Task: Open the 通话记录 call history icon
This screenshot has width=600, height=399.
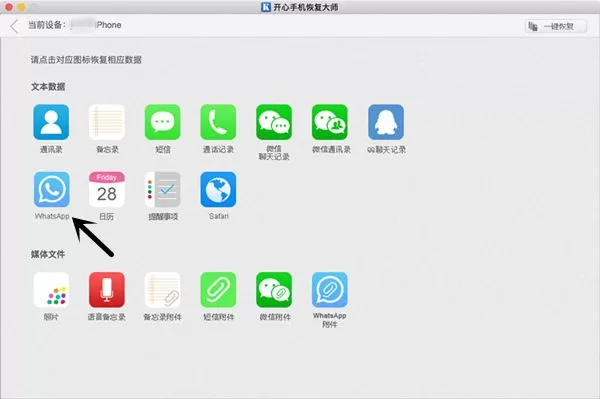Action: pos(218,122)
